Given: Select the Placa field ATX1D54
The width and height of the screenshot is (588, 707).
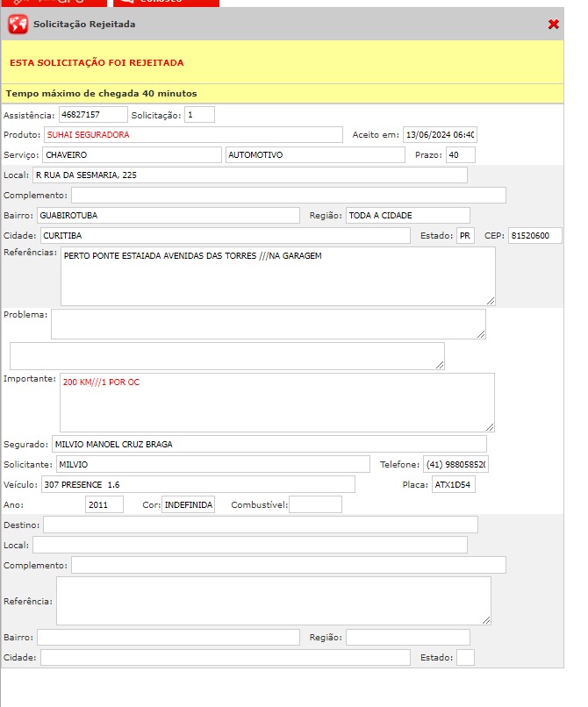Looking at the screenshot, I should click(x=454, y=485).
